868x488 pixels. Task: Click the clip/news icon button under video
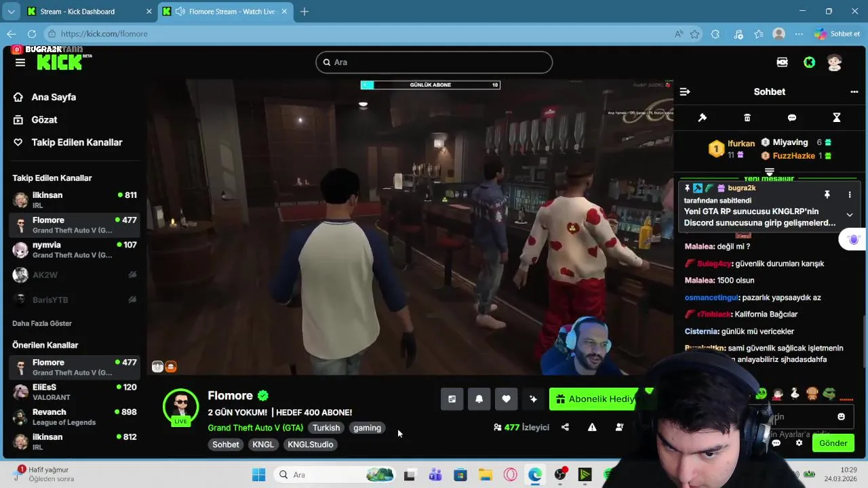(x=452, y=399)
